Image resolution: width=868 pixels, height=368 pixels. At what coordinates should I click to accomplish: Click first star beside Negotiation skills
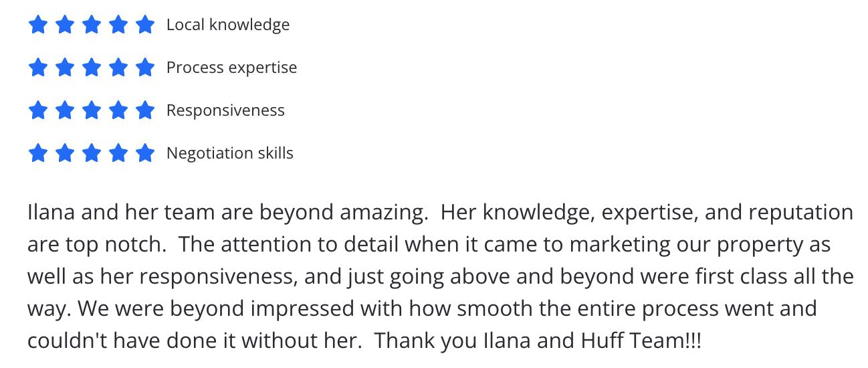[x=38, y=153]
